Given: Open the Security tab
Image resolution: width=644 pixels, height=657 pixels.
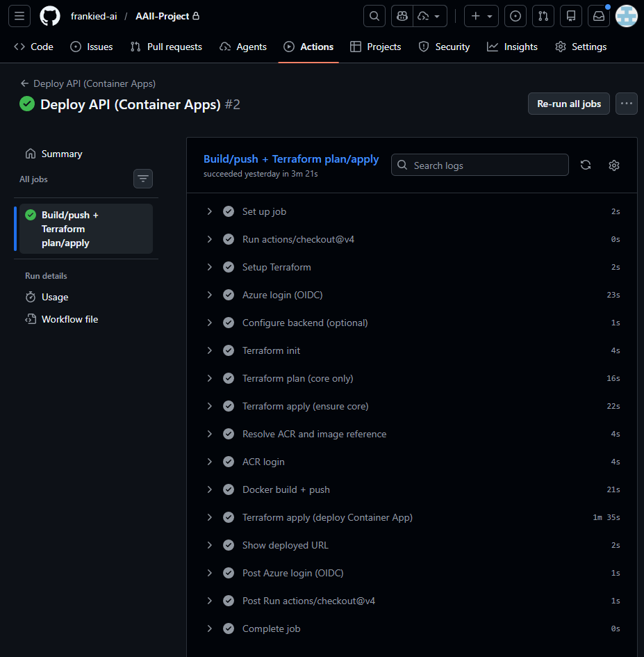Looking at the screenshot, I should pos(444,47).
